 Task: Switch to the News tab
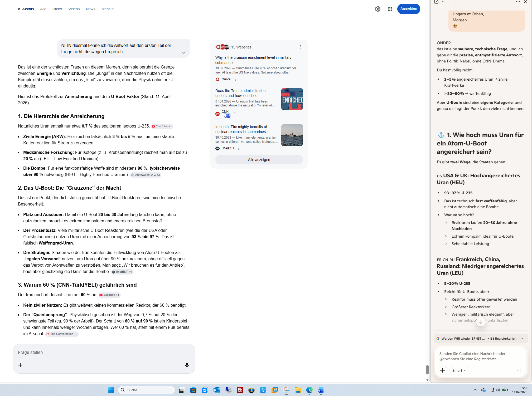click(90, 9)
